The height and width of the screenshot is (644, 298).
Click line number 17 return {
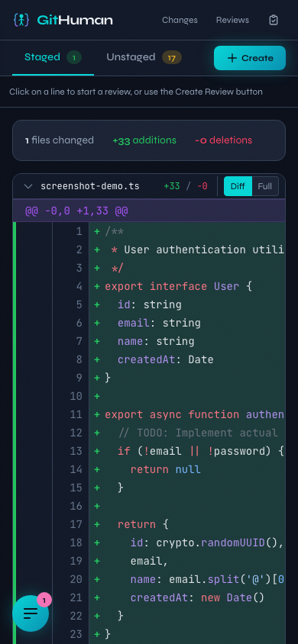(76, 524)
